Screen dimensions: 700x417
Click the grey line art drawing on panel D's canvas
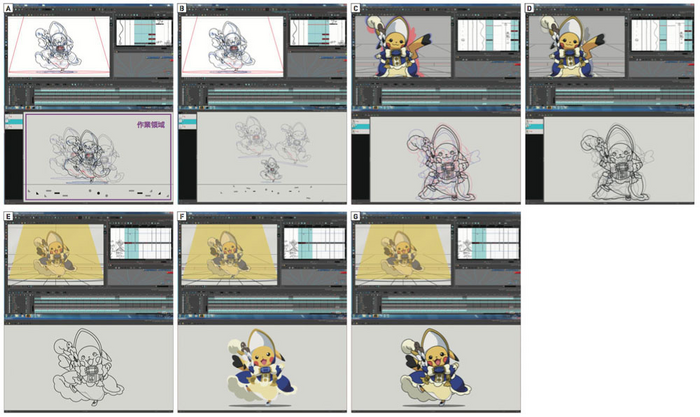[617, 162]
